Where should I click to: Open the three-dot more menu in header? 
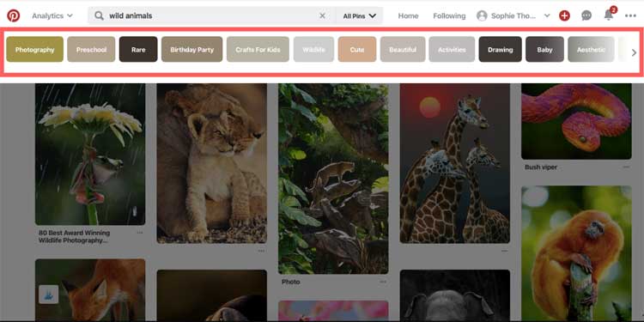[x=630, y=15]
